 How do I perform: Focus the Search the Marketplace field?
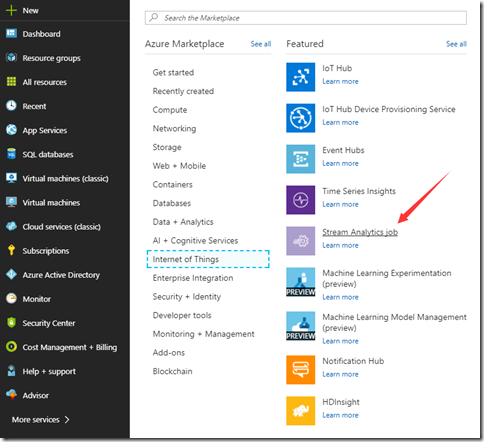pos(306,18)
